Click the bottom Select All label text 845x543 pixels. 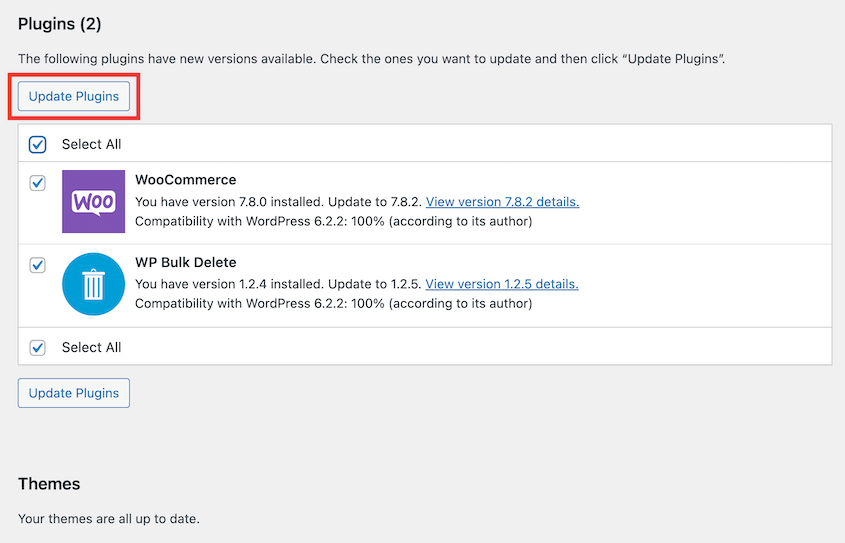click(91, 347)
